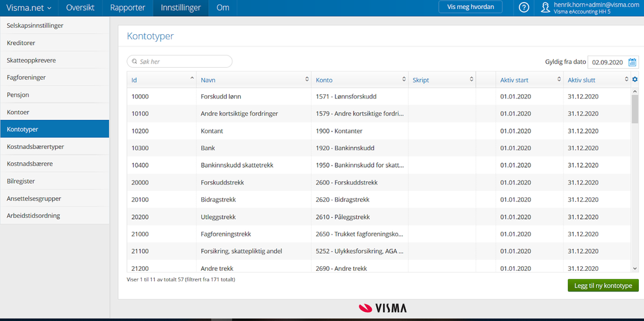This screenshot has height=321, width=644.
Task: Select Kontotyper in the sidebar
Action: click(55, 129)
